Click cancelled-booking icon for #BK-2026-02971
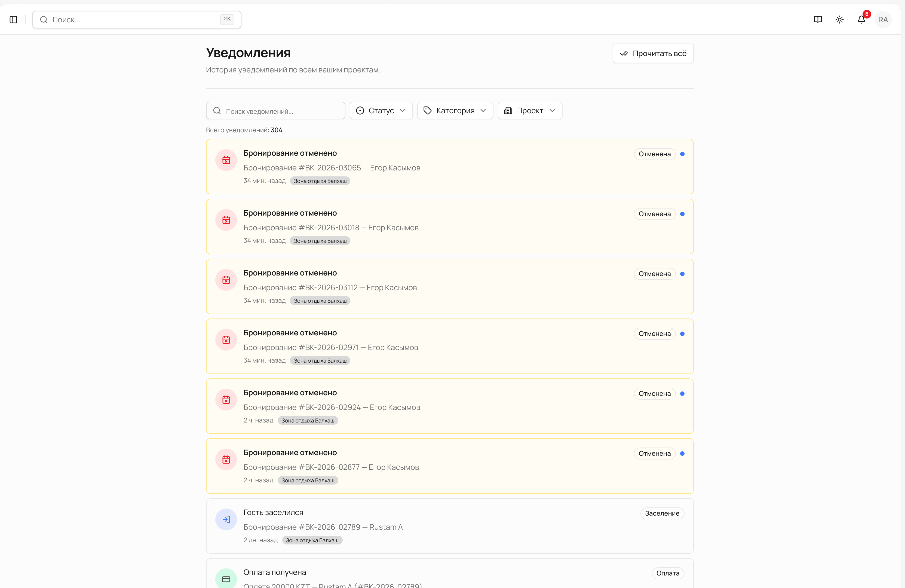 (226, 340)
